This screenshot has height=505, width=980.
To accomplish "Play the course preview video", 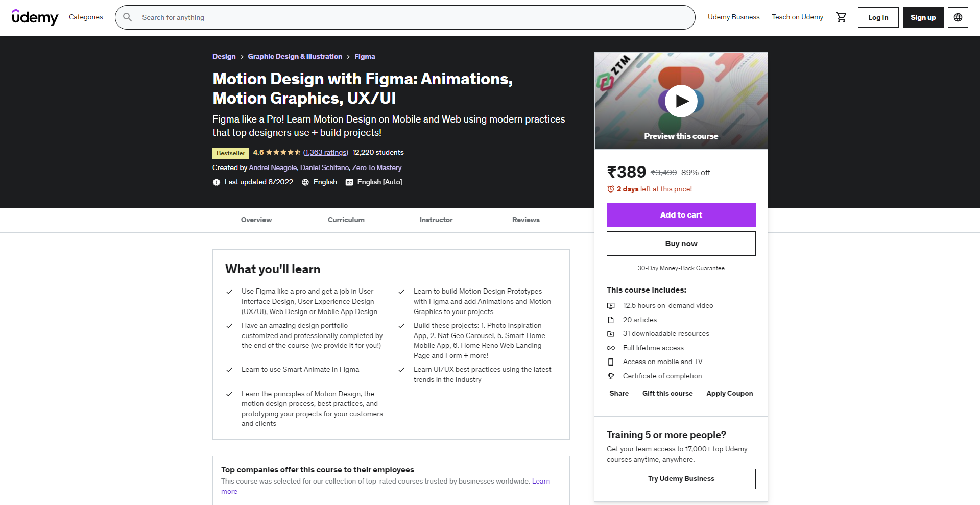I will coord(681,101).
